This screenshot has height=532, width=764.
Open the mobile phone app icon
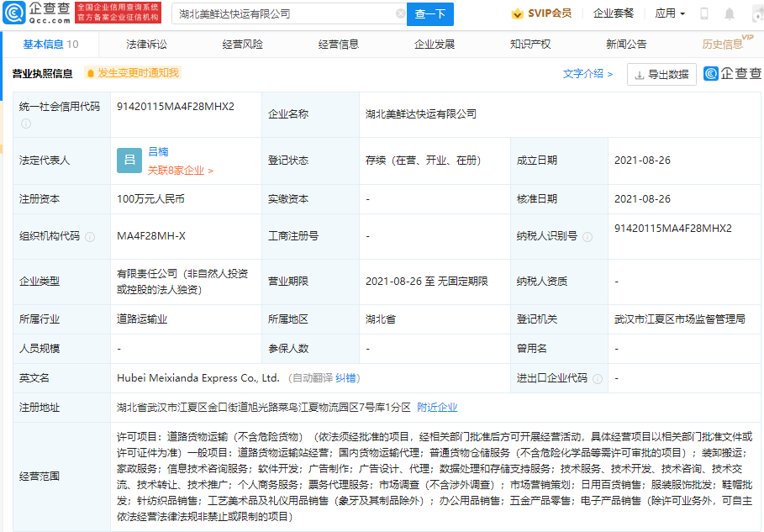pyautogui.click(x=704, y=14)
